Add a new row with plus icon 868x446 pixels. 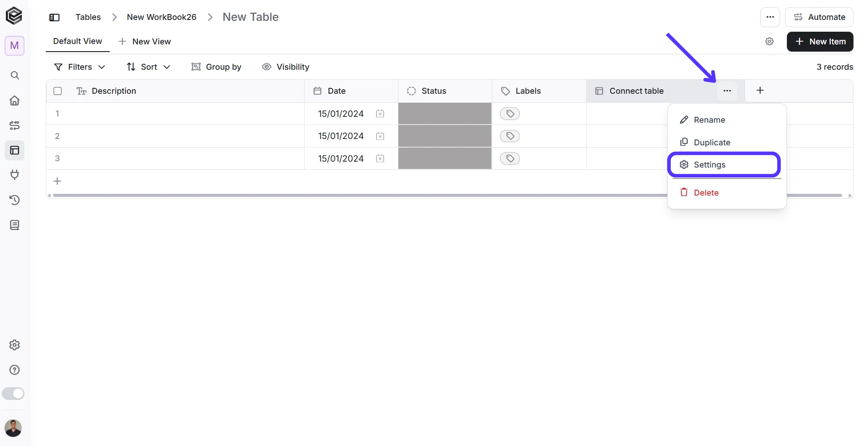pos(58,181)
